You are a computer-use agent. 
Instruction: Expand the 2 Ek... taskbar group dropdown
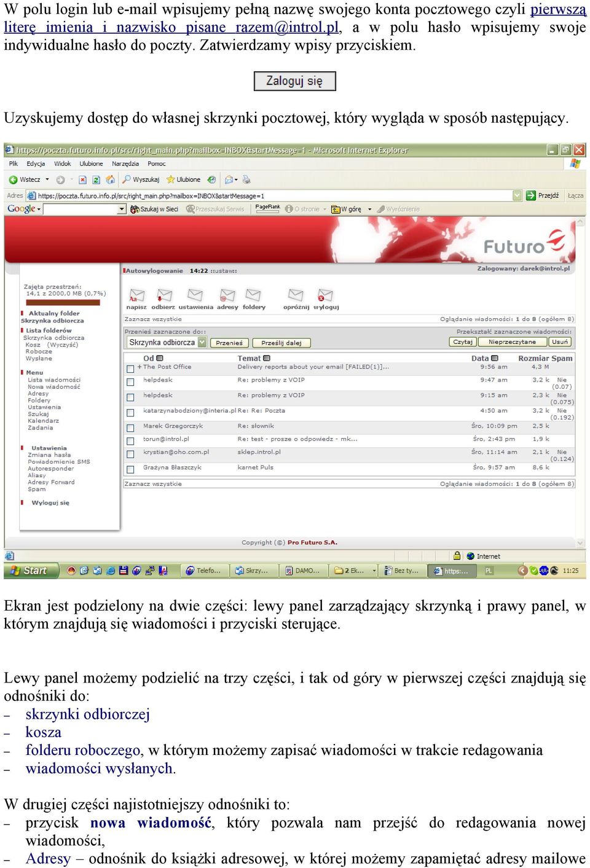click(374, 571)
